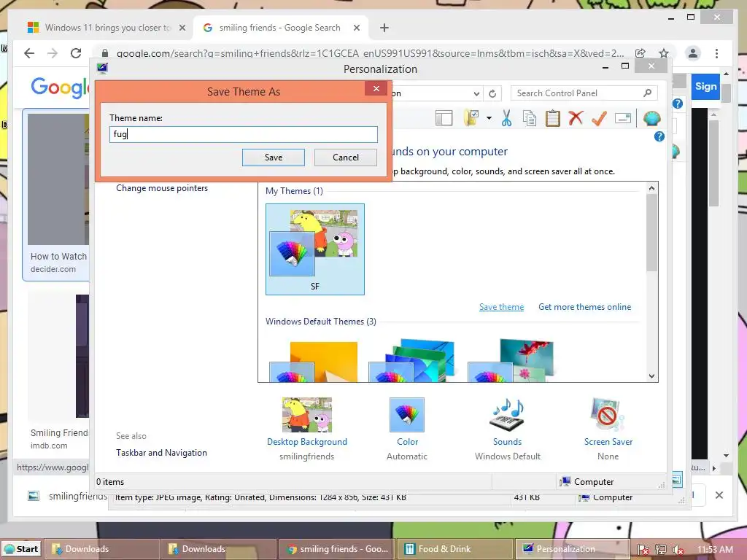Click the Theme name text field
Image resolution: width=747 pixels, height=560 pixels.
(244, 134)
